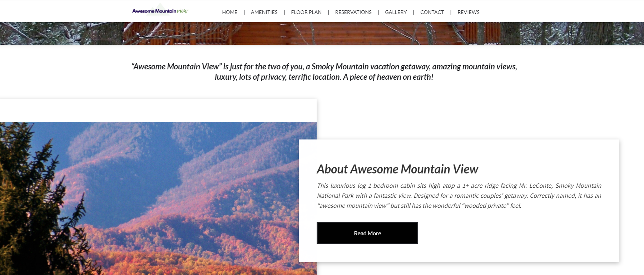The height and width of the screenshot is (275, 644).
Task: Click the paragraph describing the 1-bedroom cabin
Action: tap(459, 196)
